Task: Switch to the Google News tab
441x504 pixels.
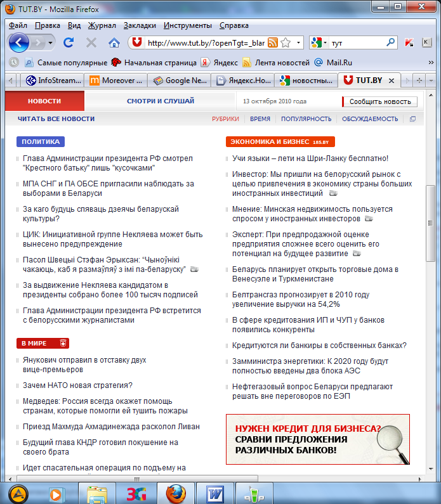Action: click(x=180, y=81)
